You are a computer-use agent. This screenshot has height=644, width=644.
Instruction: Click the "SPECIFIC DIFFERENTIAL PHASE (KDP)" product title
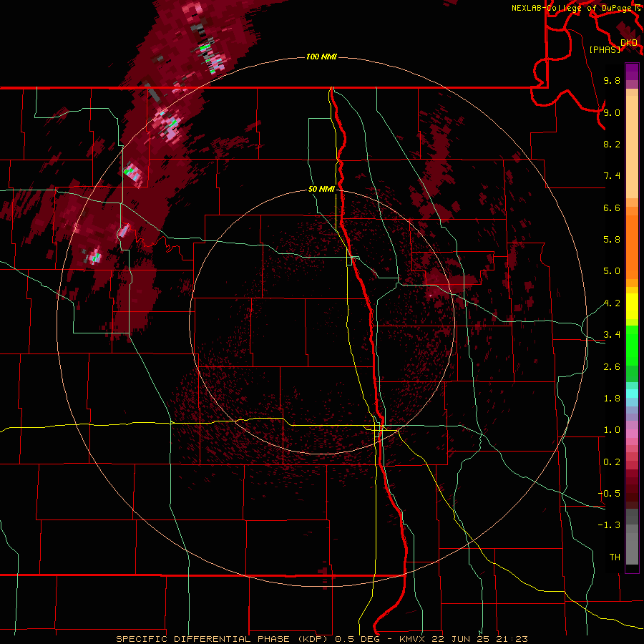pos(224,639)
